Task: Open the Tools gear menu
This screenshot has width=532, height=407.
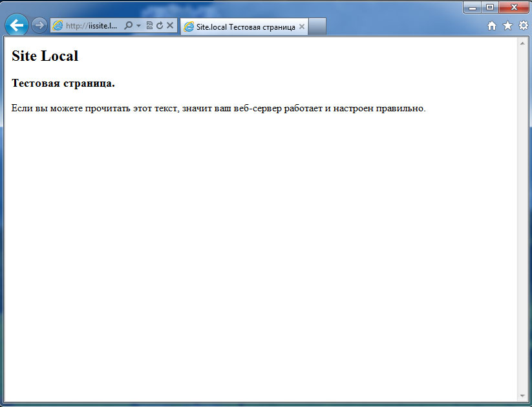Action: pyautogui.click(x=523, y=25)
